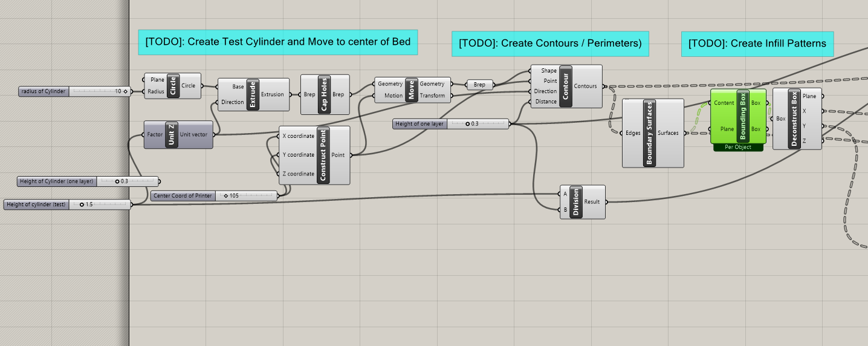Screen dimensions: 868x346
Task: Click the Height of Cylinder (one layer) slider
Action: (88, 181)
